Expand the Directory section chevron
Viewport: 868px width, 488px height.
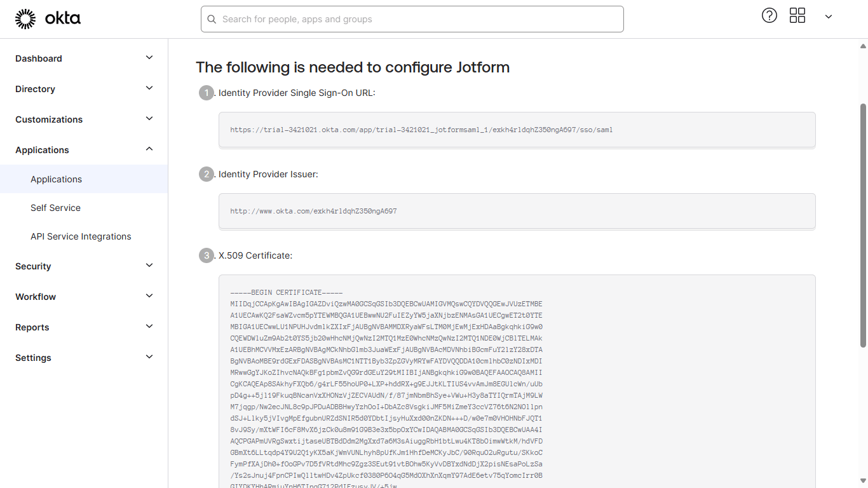click(x=149, y=88)
